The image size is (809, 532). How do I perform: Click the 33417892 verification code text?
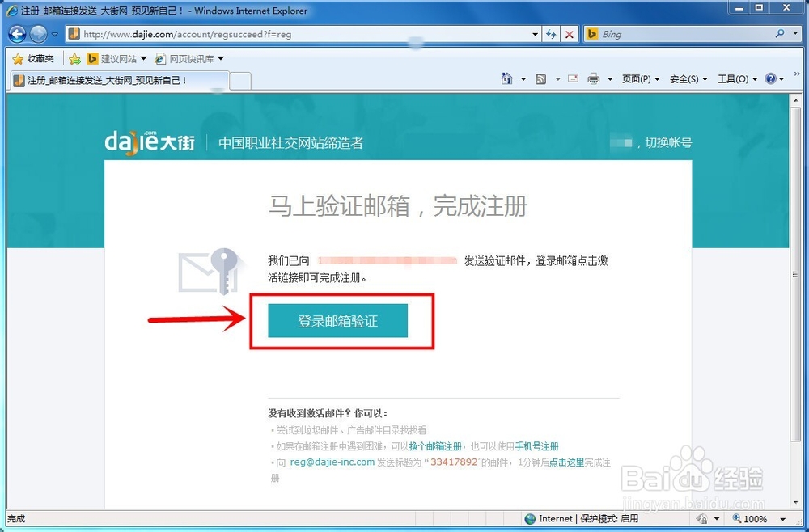point(454,462)
